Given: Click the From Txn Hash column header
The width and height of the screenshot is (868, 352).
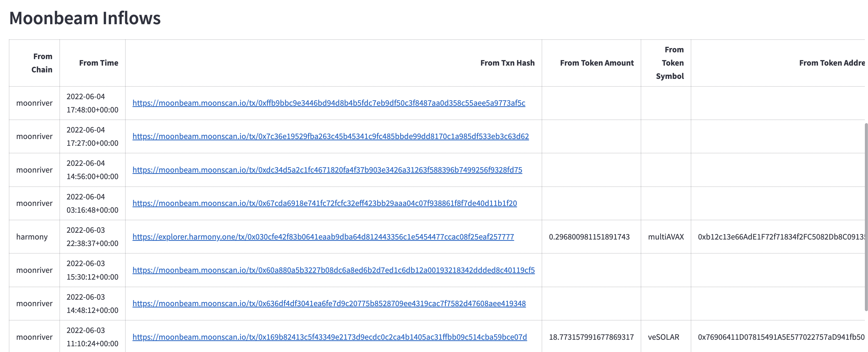Looking at the screenshot, I should click(x=507, y=63).
